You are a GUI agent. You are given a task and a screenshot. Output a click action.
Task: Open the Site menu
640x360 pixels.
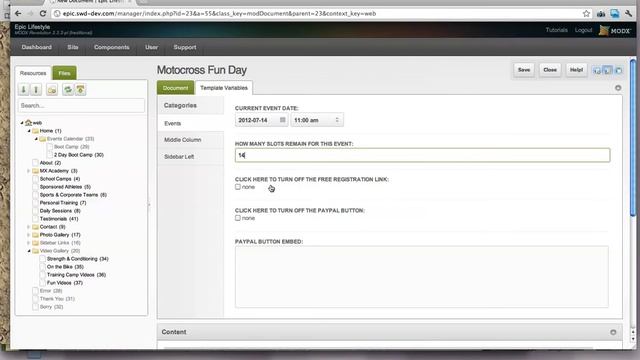(73, 47)
